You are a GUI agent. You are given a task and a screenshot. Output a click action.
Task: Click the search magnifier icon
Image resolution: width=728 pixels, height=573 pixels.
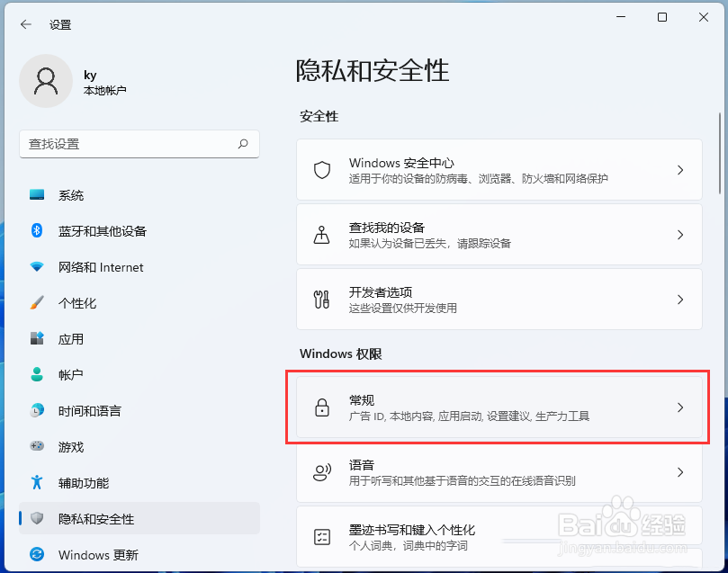pos(243,144)
